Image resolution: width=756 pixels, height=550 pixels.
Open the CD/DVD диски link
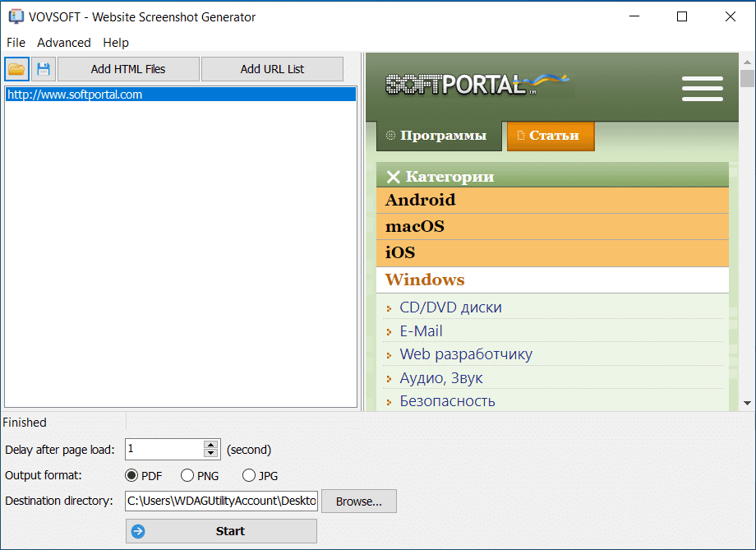coord(450,307)
